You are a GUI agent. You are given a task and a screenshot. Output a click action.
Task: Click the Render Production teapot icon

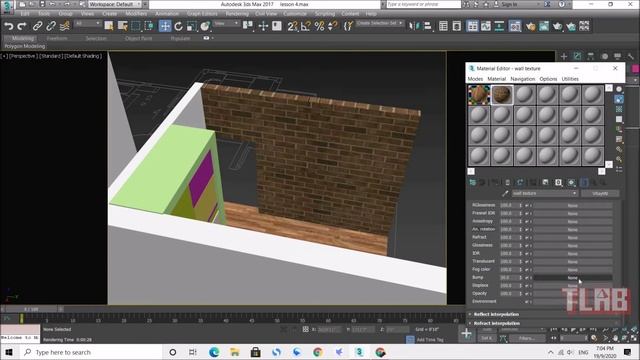pyautogui.click(x=558, y=26)
